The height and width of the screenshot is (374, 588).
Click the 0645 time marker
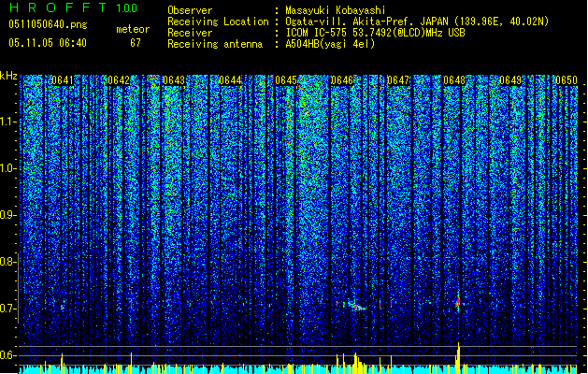[x=286, y=80]
